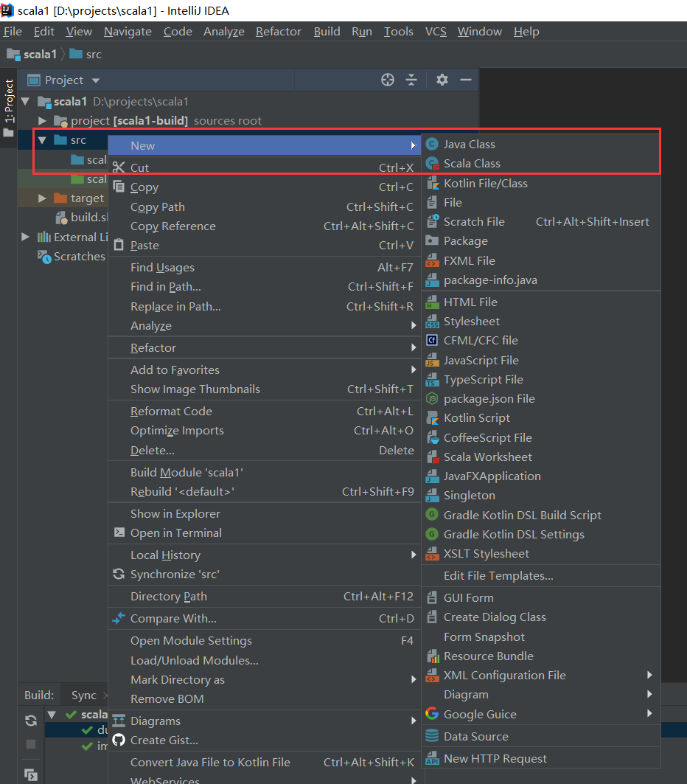Image resolution: width=687 pixels, height=784 pixels.
Task: Select Convert Java File to Kotlin File
Action: [265, 762]
